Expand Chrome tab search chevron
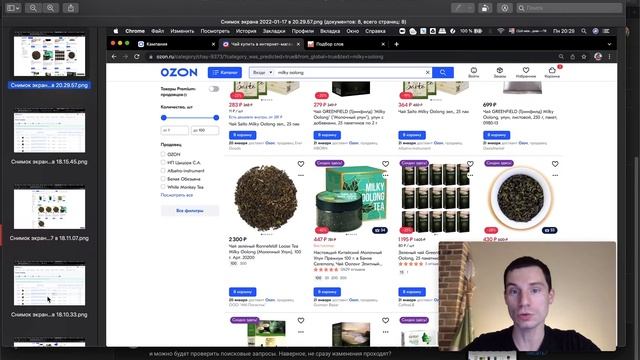 609,44
